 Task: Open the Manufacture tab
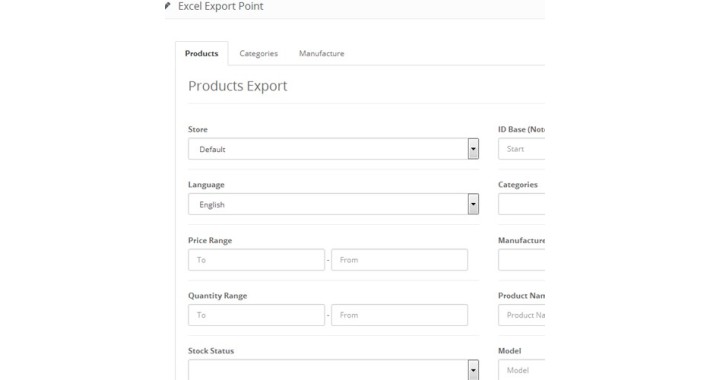(321, 53)
